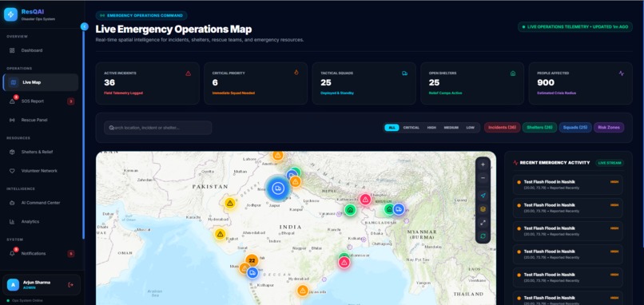Viewport: 644px width, 305px height.
Task: Click the Emergency Operations Command badge
Action: [x=141, y=16]
